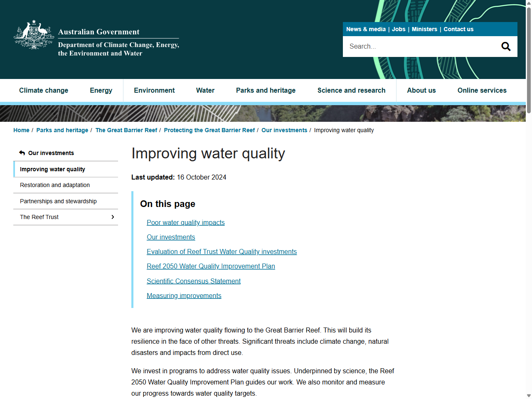Open the Parks and heritage navigation menu

coord(266,90)
